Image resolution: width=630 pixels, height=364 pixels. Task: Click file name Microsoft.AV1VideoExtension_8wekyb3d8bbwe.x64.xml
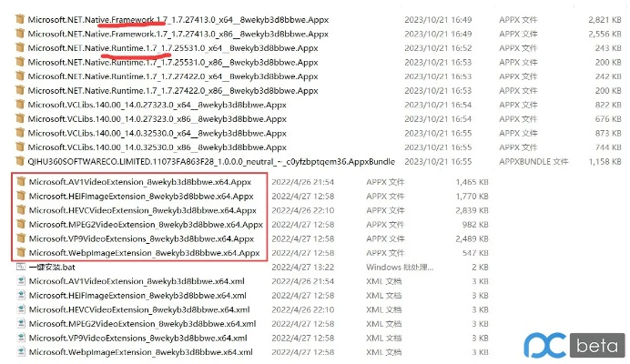137,281
